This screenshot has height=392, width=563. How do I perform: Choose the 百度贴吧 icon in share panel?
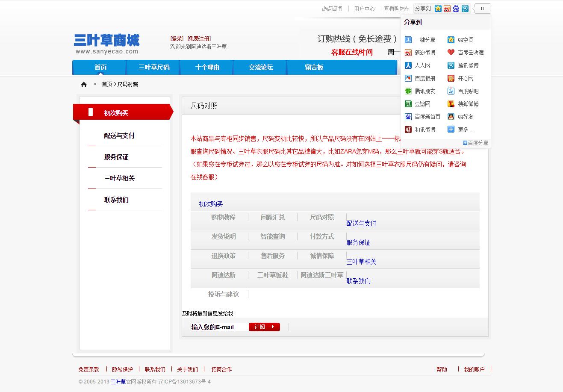pos(451,91)
